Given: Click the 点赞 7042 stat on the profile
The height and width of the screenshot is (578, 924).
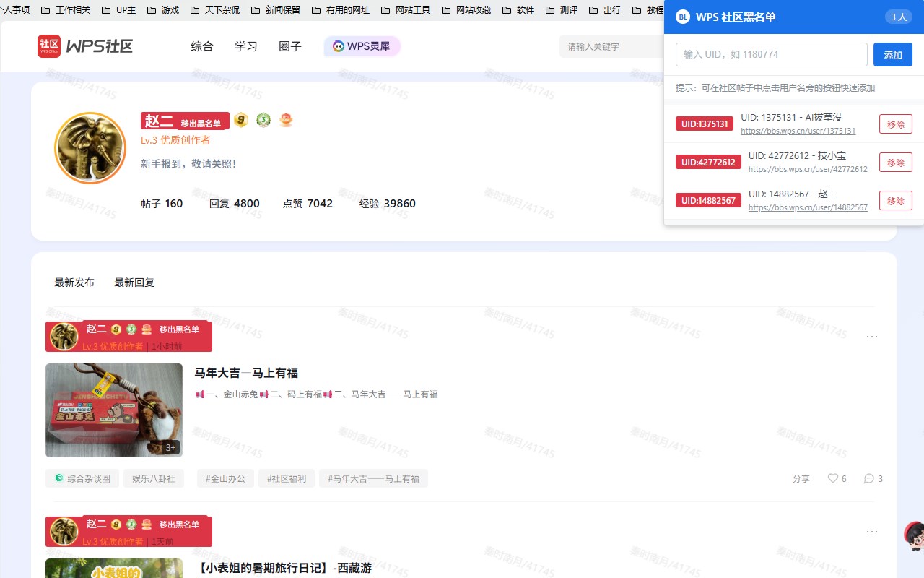Looking at the screenshot, I should click(308, 204).
